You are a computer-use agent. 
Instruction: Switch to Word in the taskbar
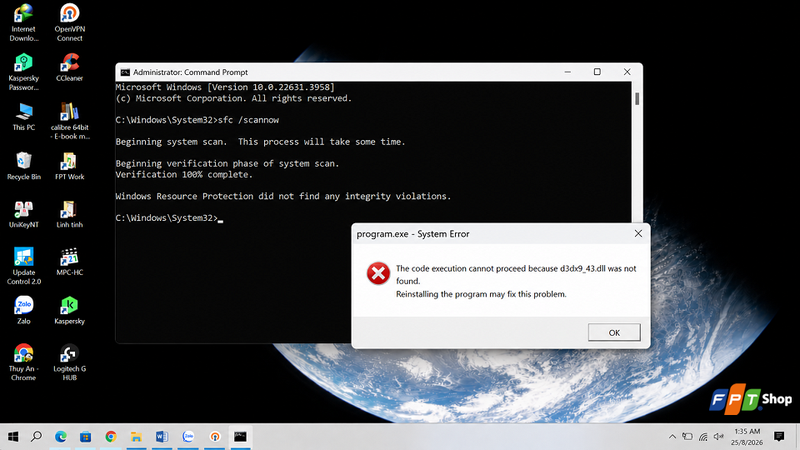pos(162,437)
